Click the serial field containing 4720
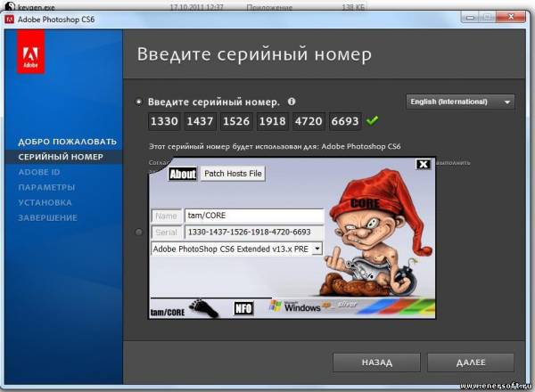 [309, 121]
